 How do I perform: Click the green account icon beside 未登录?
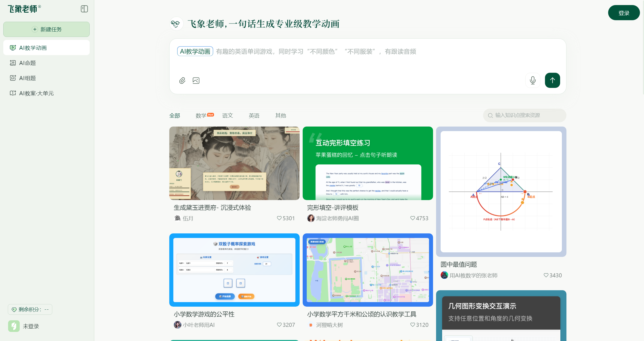click(x=14, y=326)
